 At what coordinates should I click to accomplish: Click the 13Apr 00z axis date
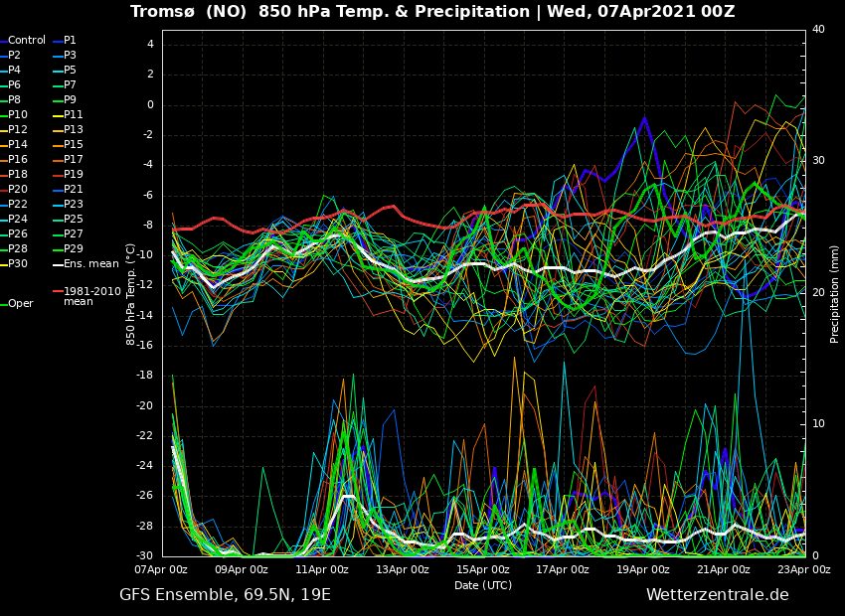point(405,569)
